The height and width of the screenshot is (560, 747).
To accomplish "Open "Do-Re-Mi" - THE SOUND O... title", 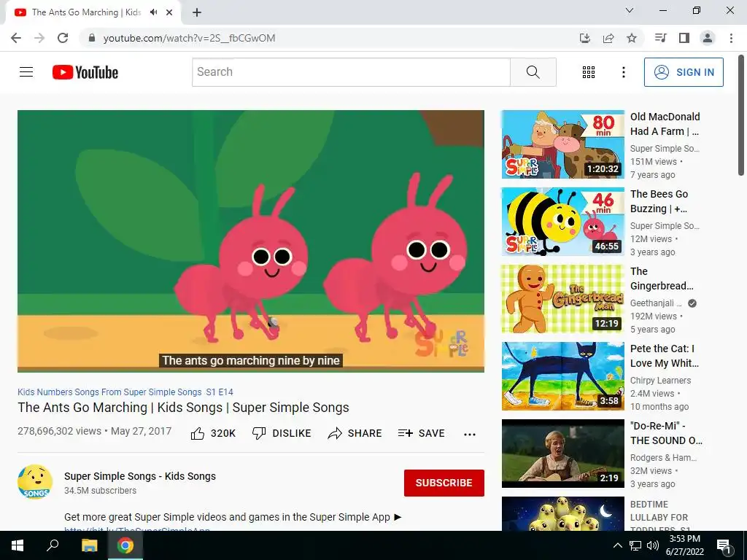I will (x=667, y=433).
